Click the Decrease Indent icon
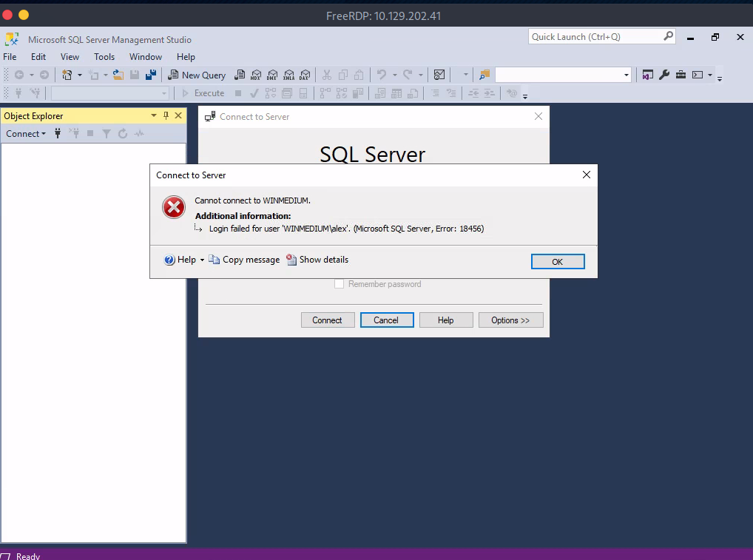Viewport: 753px width, 560px height. pyautogui.click(x=473, y=93)
